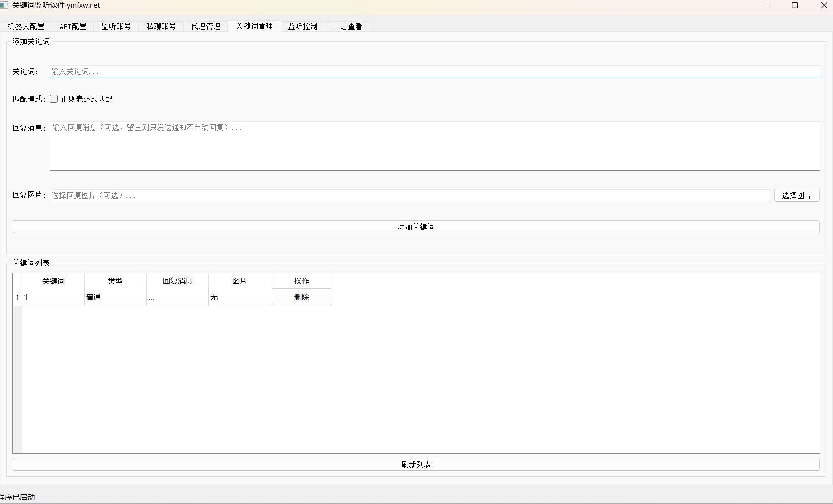Open the 私聊账号 tab

click(161, 26)
